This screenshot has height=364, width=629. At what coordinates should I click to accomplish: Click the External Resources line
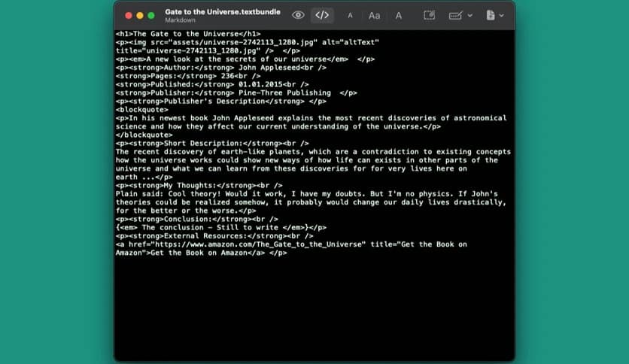click(214, 236)
